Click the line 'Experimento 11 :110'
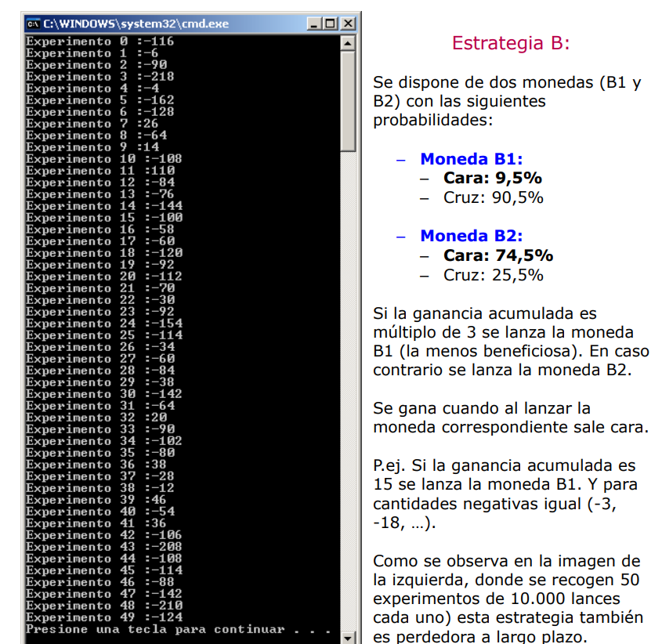The width and height of the screenshot is (662, 644). point(100,171)
